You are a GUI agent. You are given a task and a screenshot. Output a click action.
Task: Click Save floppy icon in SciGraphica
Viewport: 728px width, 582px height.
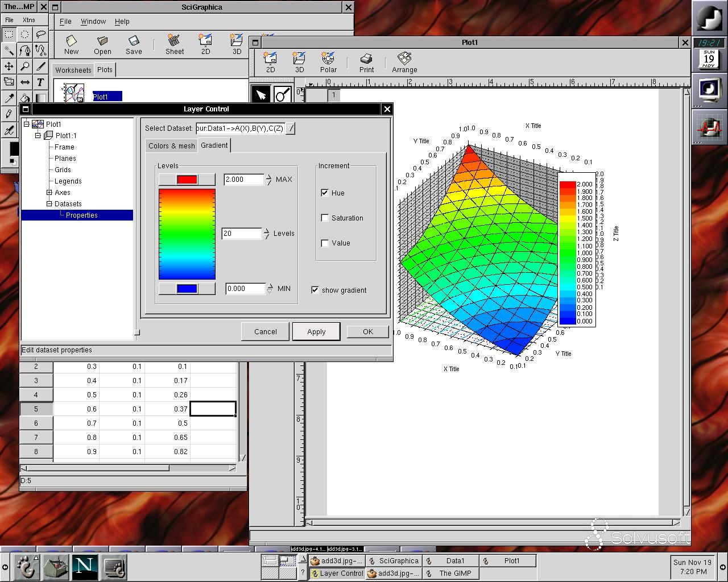(x=134, y=44)
